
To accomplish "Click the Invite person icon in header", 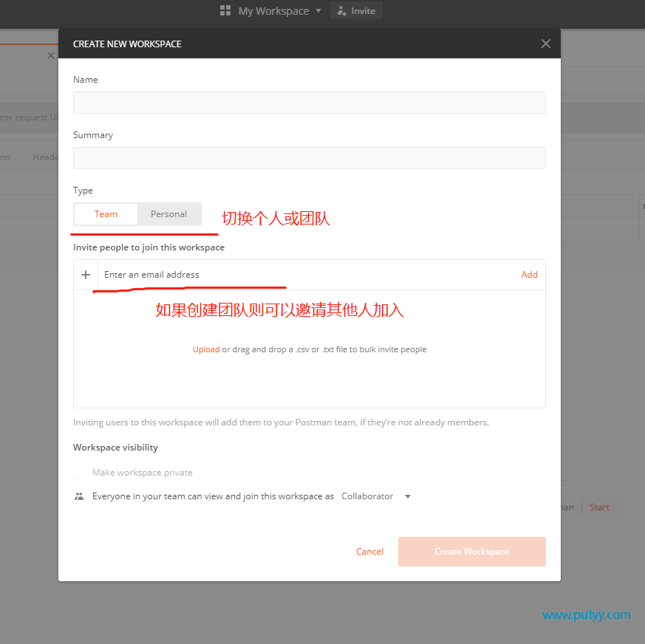I will 341,11.
